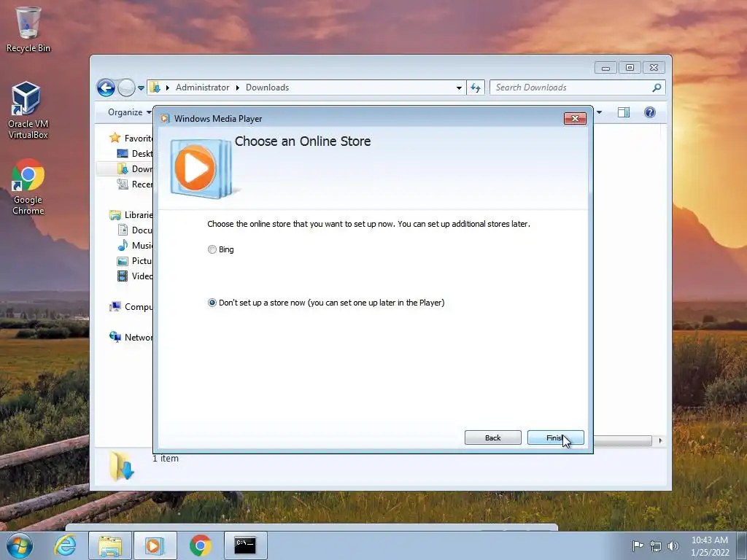Select Network in the navigation pane

click(x=131, y=337)
